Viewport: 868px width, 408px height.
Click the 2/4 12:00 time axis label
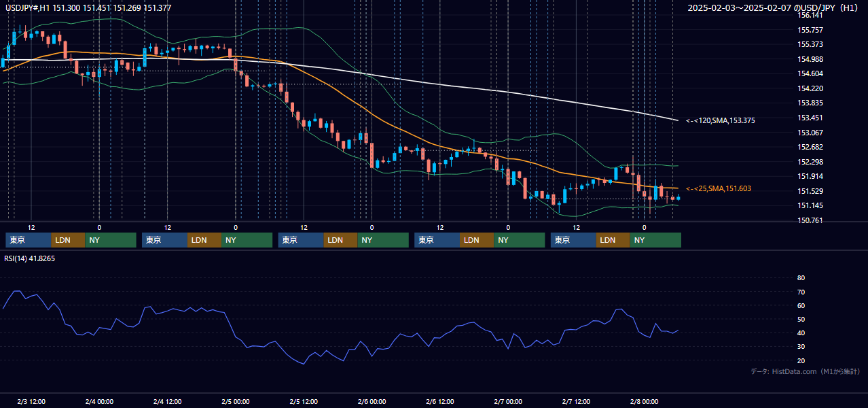tap(167, 402)
